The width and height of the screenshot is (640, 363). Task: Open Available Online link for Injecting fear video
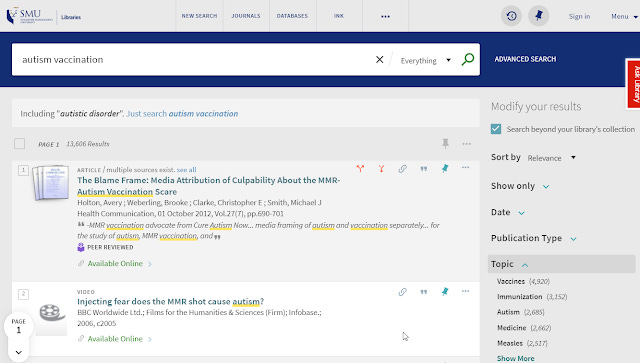tap(115, 339)
